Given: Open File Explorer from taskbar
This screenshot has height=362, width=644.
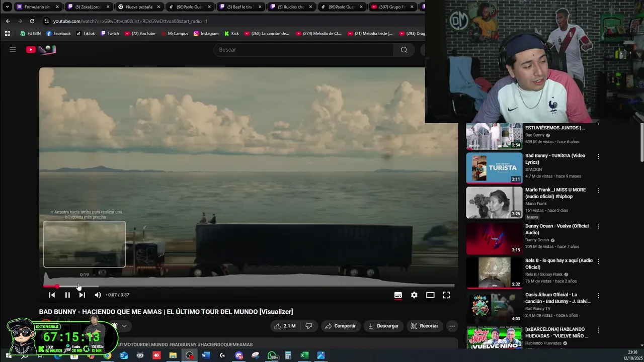Looking at the screenshot, I should [x=173, y=355].
